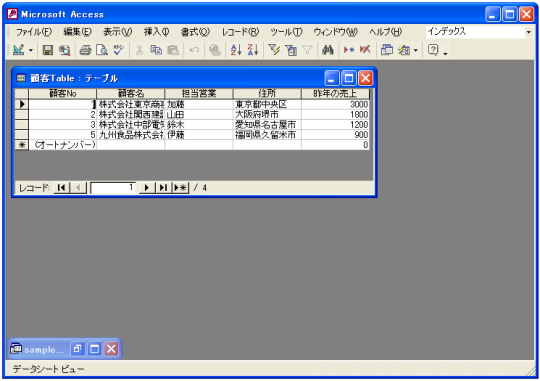Go to next record in navigator

(147, 188)
